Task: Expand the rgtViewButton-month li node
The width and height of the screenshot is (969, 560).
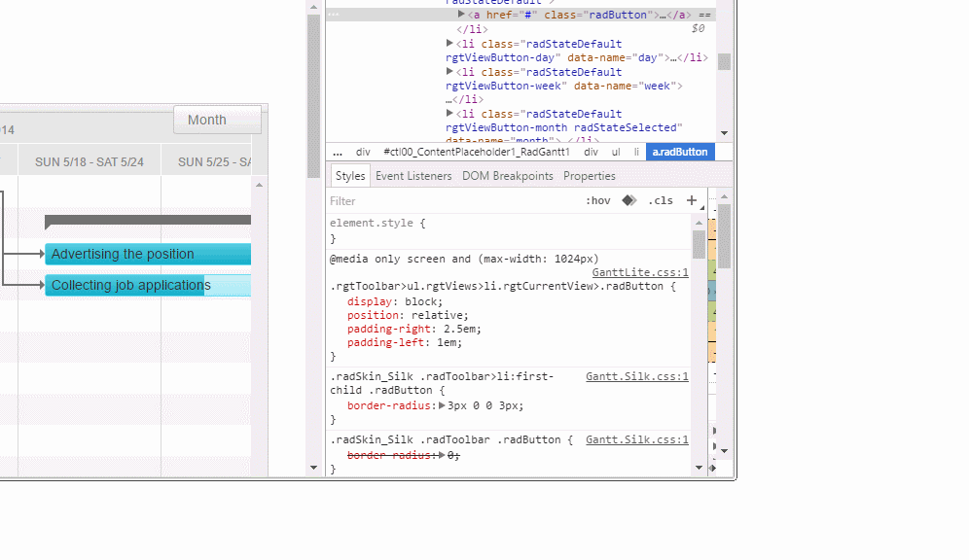Action: click(x=449, y=113)
